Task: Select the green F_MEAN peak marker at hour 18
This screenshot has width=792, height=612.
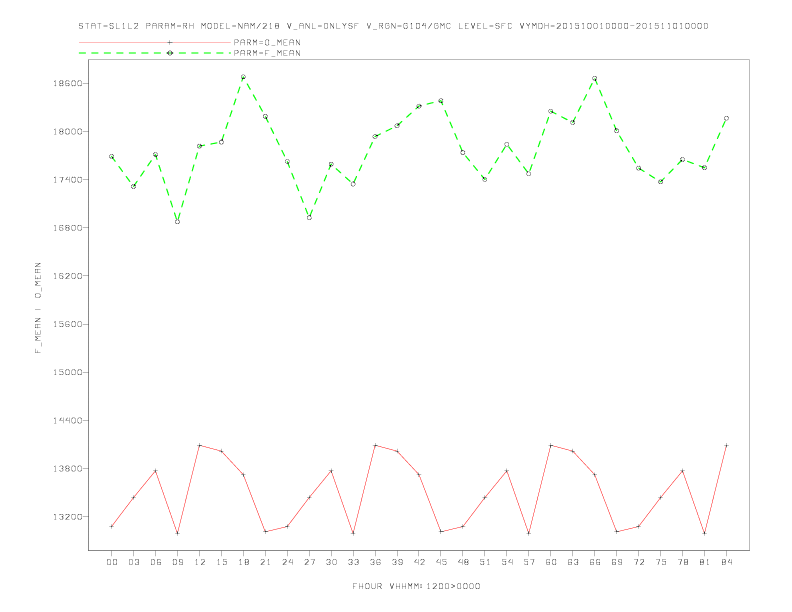Action: coord(243,77)
